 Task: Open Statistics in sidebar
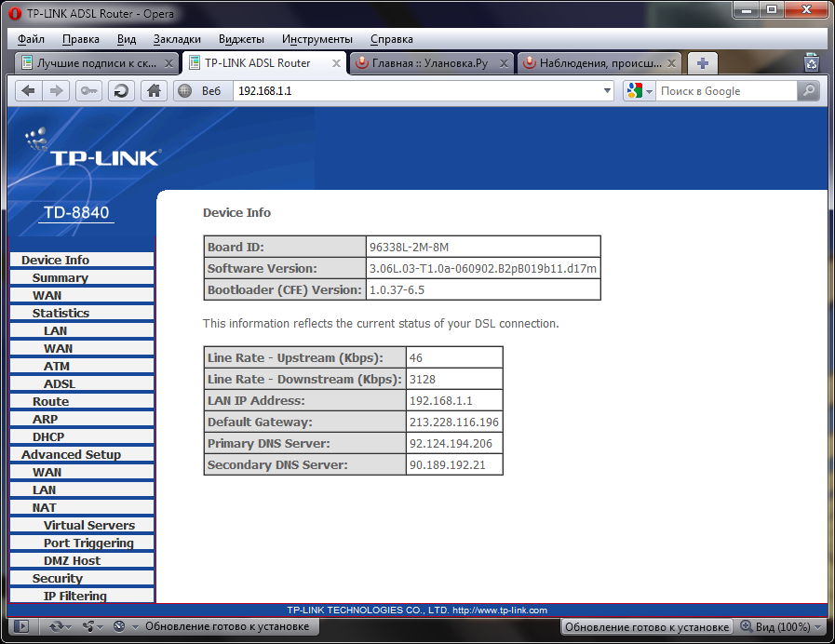(82, 313)
